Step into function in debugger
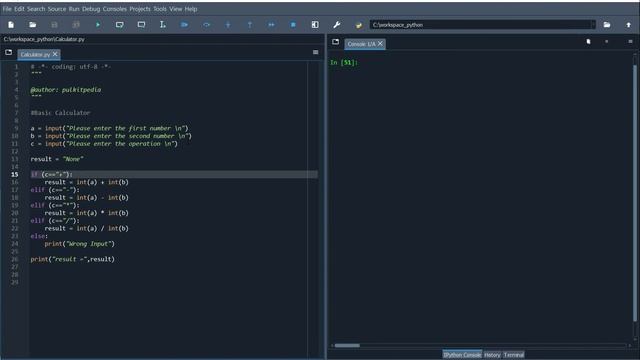Screen dimensions: 640x360 coord(228,25)
